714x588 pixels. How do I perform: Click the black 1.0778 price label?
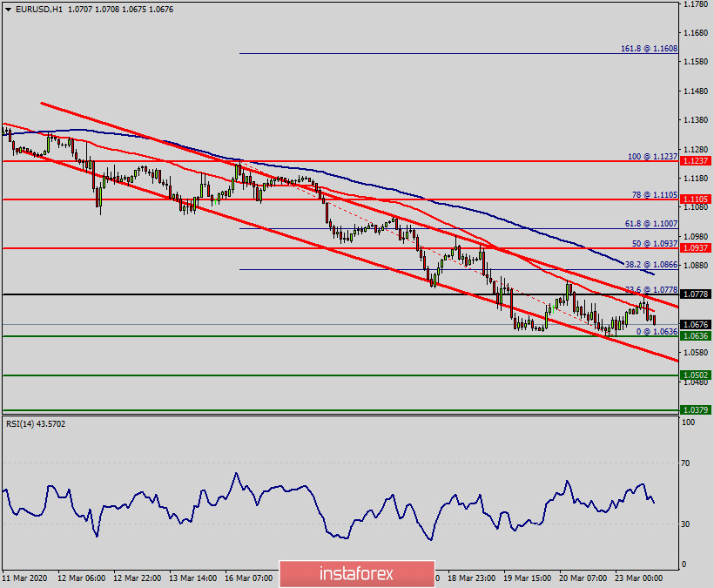pos(696,294)
